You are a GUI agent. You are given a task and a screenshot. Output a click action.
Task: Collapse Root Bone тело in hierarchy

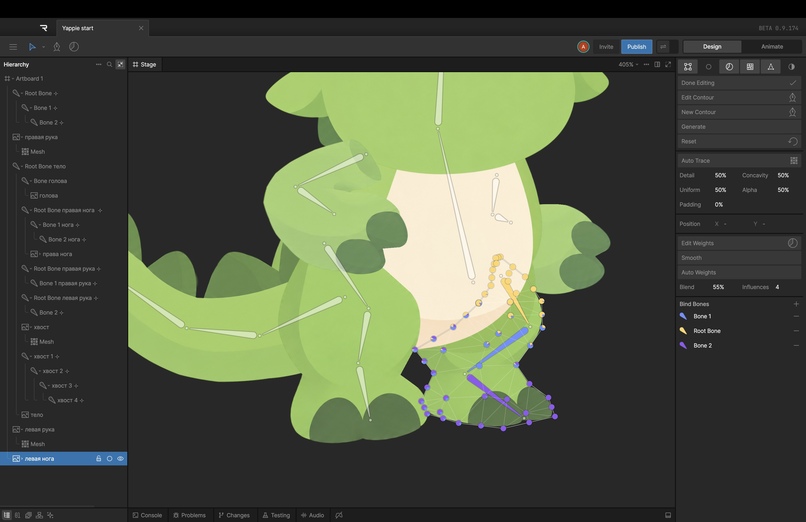pos(22,166)
